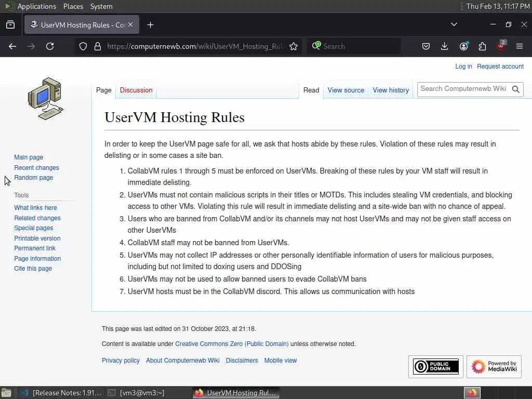The image size is (532, 399).
Task: Click What links here
Action: pos(35,208)
